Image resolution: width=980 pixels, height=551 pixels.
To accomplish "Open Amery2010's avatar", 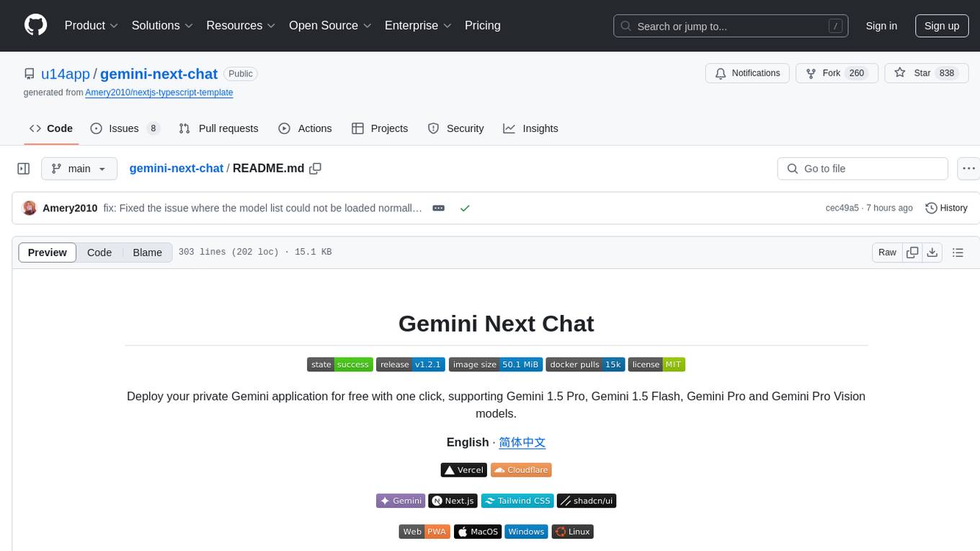I will 30,208.
